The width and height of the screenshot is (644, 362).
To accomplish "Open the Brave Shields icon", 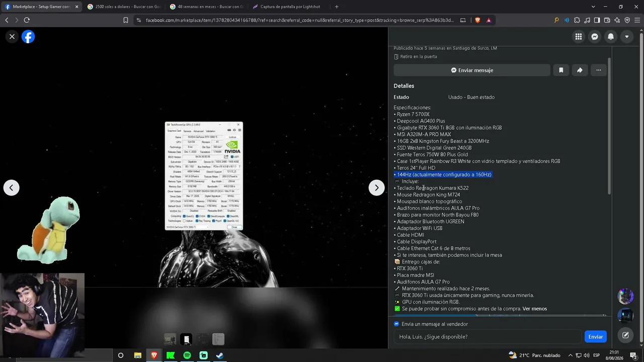I will 477,20.
